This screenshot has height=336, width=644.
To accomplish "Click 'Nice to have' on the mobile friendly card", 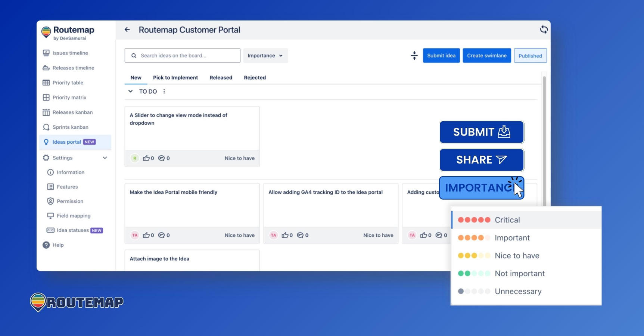I will [240, 235].
